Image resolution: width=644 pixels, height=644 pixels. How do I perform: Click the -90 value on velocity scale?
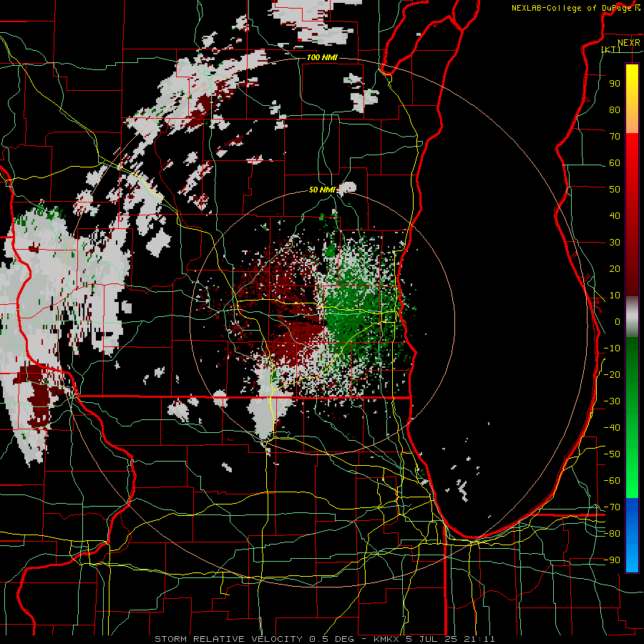[612, 560]
